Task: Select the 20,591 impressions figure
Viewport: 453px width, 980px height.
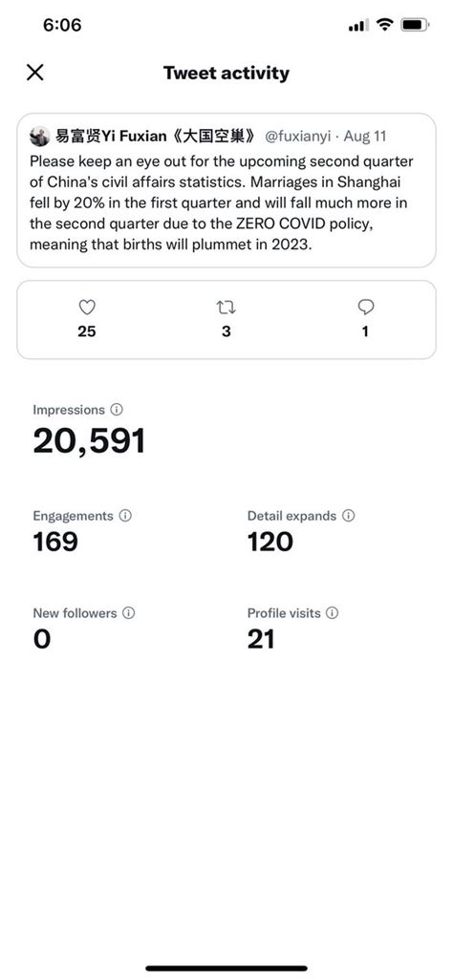Action: [x=89, y=441]
